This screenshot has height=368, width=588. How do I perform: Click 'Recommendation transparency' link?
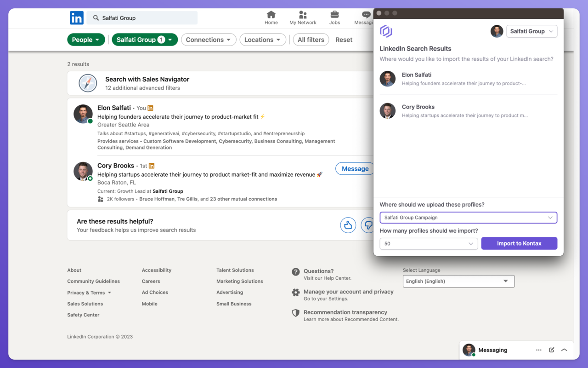click(345, 312)
